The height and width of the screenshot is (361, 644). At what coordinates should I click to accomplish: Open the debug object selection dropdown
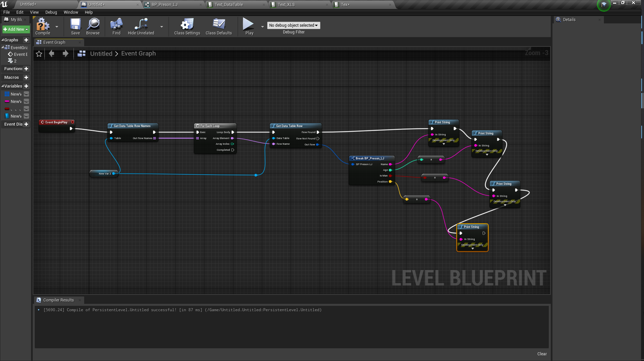[293, 25]
